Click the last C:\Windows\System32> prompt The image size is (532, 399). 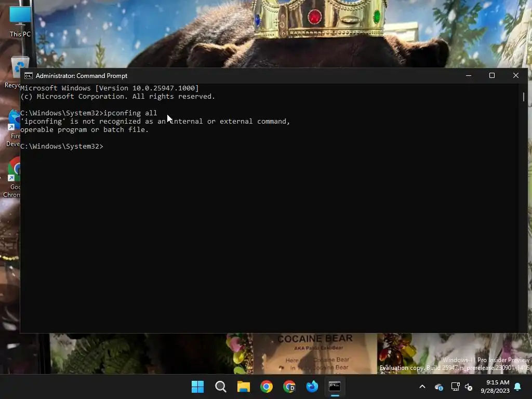click(62, 146)
